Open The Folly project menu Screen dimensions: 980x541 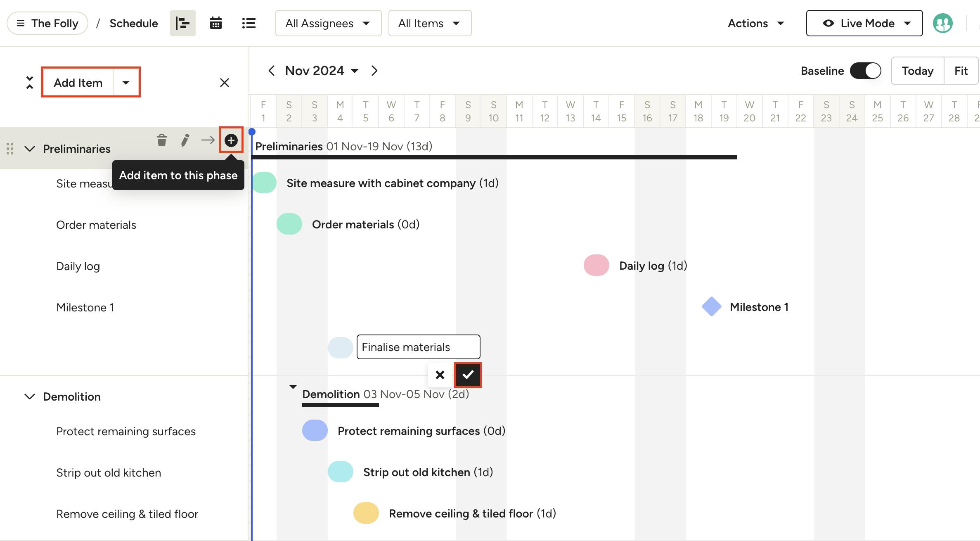(47, 23)
